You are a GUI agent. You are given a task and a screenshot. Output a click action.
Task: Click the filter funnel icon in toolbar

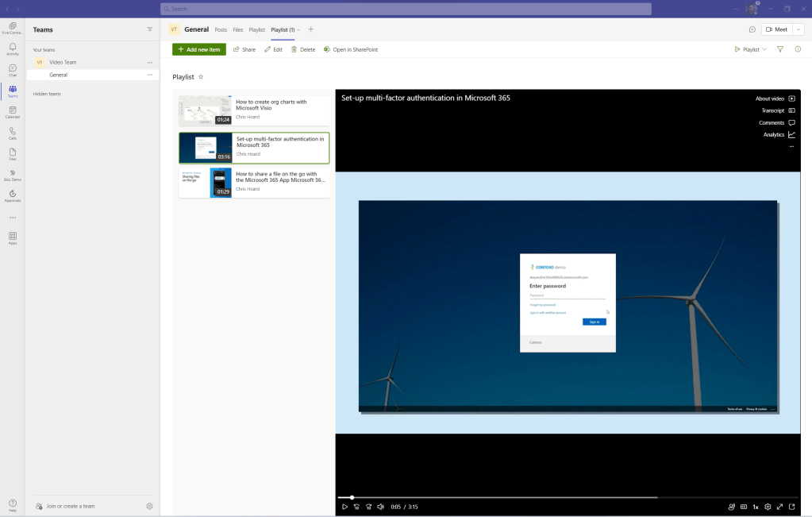pos(780,49)
